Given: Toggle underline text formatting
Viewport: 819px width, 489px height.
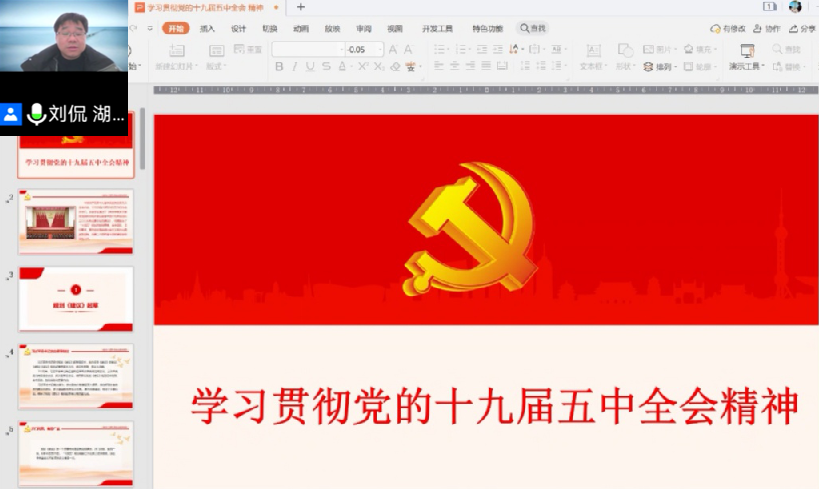Looking at the screenshot, I should pos(311,67).
